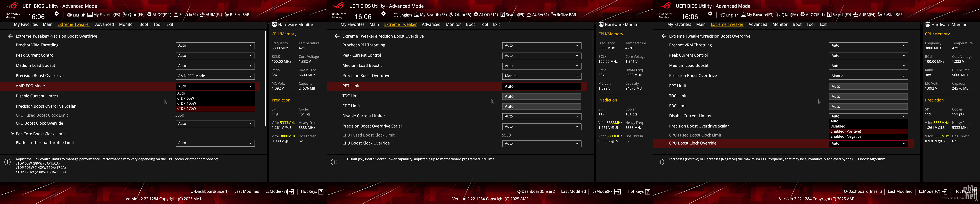Switch to Boot tab in right screenshot
This screenshot has height=204, width=980.
(x=797, y=24)
